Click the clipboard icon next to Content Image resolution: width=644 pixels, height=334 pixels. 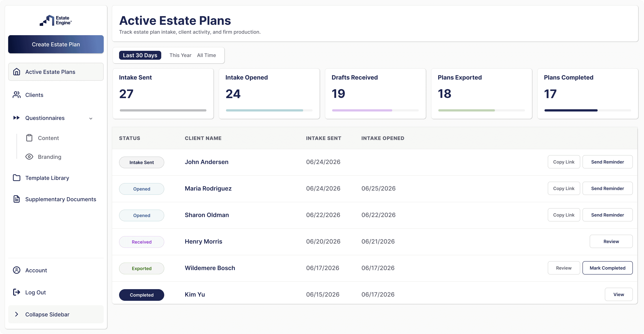[x=29, y=138]
